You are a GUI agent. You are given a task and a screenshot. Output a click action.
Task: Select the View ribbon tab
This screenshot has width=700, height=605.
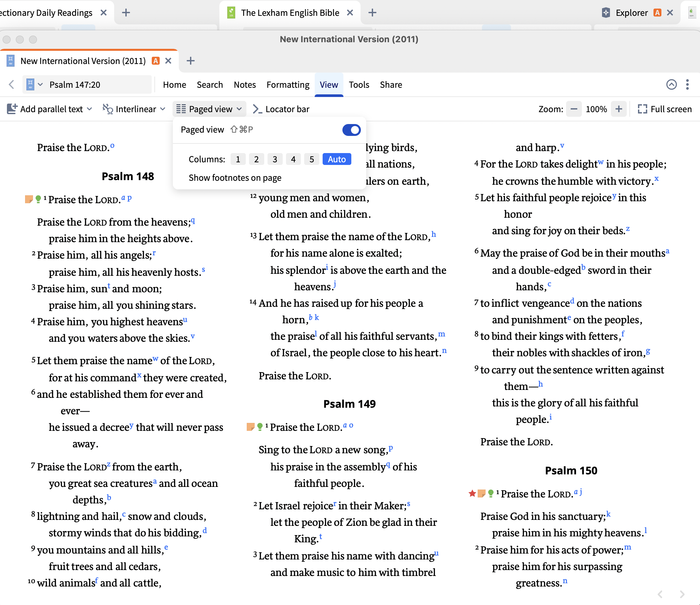329,84
